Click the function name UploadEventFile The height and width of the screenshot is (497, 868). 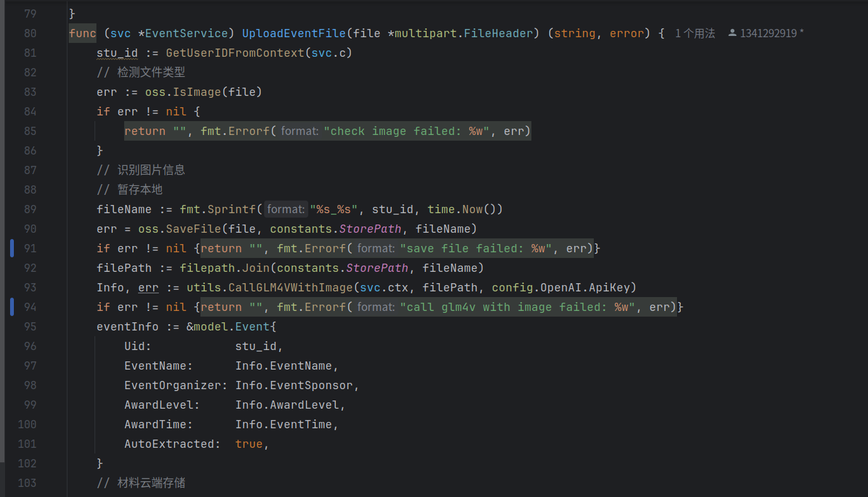coord(294,33)
